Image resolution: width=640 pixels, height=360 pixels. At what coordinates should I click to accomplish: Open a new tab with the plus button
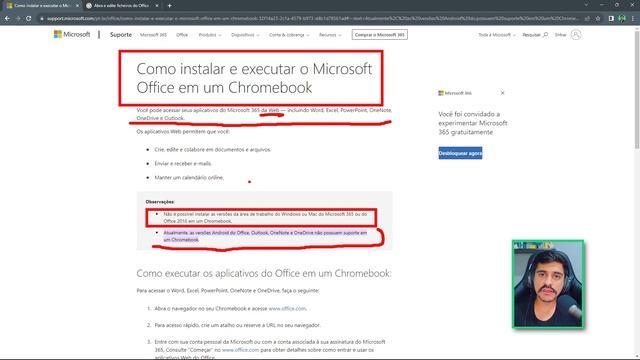pyautogui.click(x=169, y=6)
